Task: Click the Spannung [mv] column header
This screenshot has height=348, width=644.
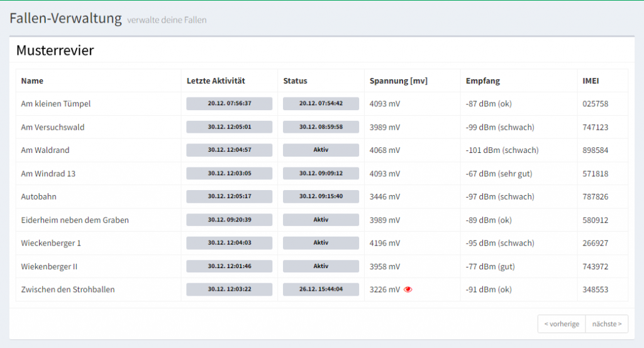Action: pos(398,81)
